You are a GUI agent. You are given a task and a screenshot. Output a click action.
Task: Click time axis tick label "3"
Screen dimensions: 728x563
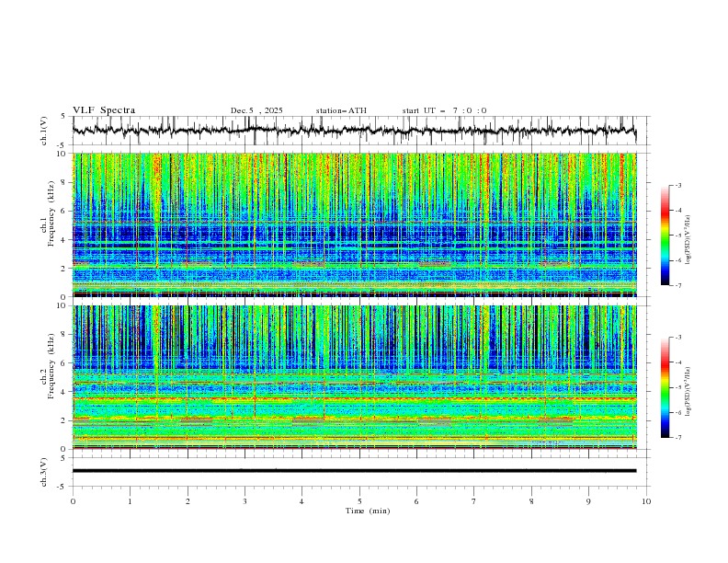245,501
